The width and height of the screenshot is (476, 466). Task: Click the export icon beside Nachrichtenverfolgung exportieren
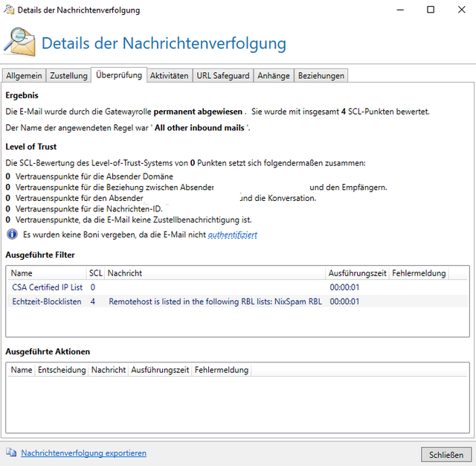(x=11, y=453)
